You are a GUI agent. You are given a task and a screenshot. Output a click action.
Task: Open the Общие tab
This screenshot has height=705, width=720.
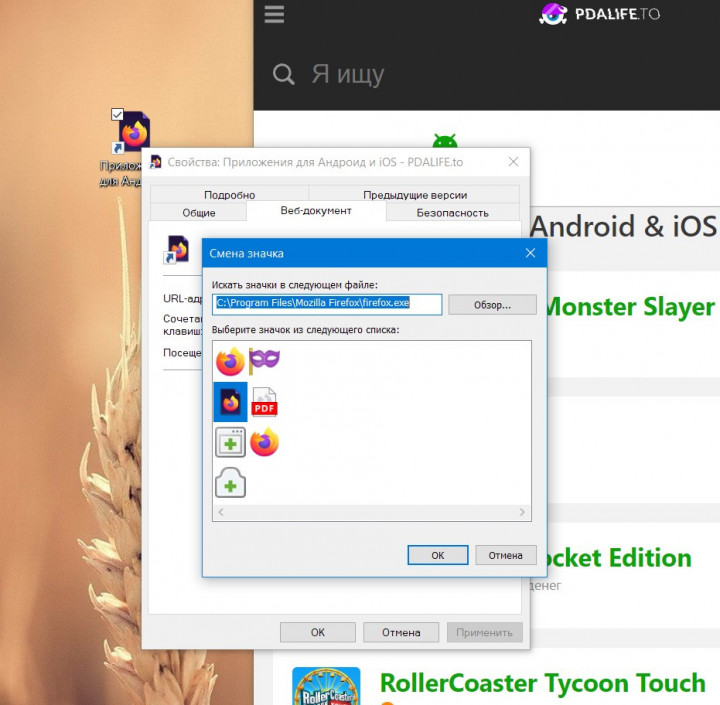(x=198, y=212)
